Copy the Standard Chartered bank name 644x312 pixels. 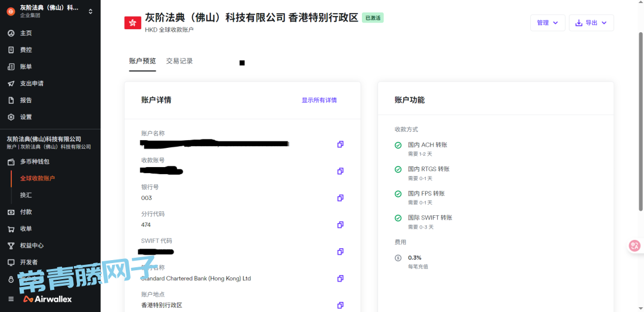(340, 278)
